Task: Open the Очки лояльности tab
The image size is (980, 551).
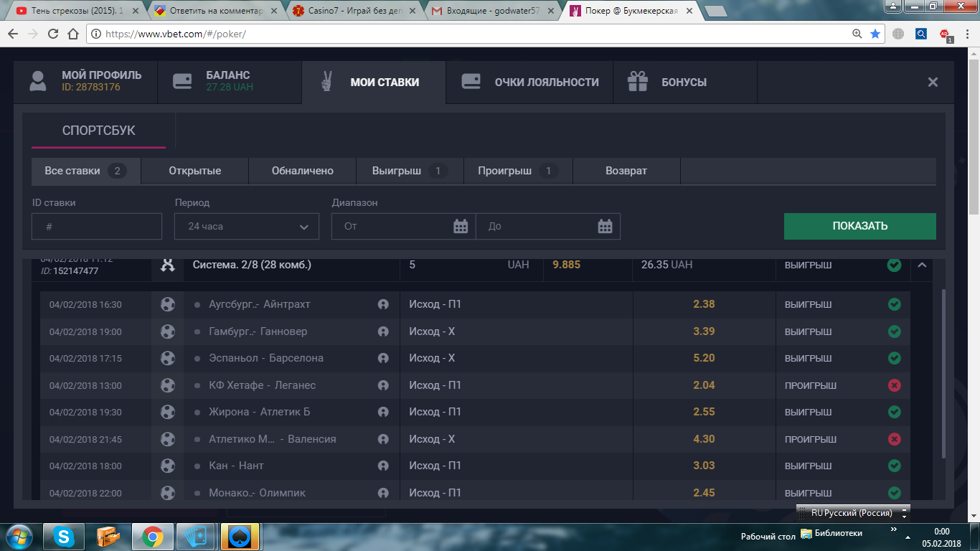Action: click(529, 82)
